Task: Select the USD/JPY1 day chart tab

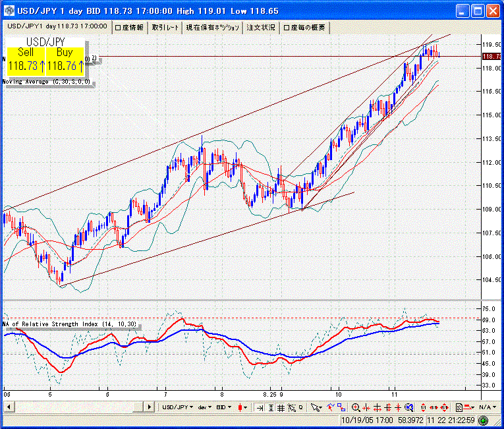Action: point(57,26)
